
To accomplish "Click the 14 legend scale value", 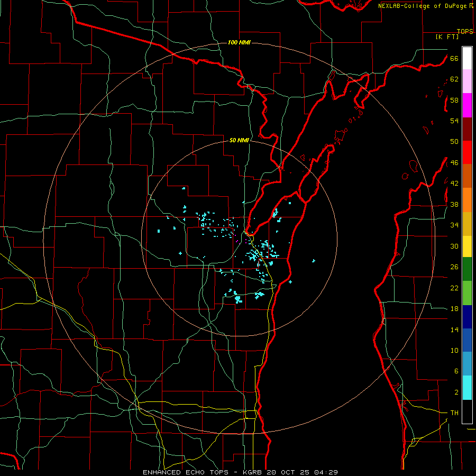I will [x=454, y=329].
